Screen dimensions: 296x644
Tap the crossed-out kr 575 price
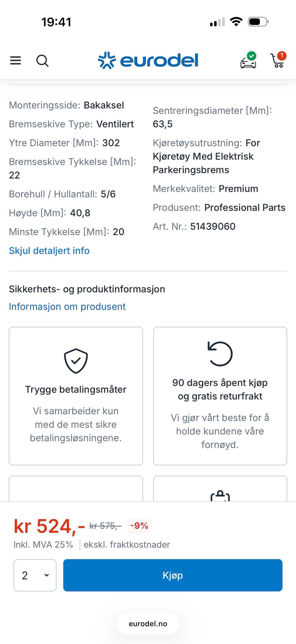click(x=105, y=525)
